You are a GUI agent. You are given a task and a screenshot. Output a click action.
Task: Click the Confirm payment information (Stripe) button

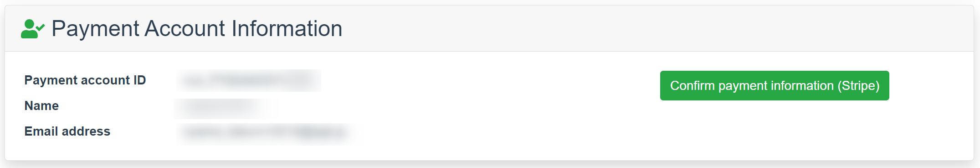[x=775, y=85]
